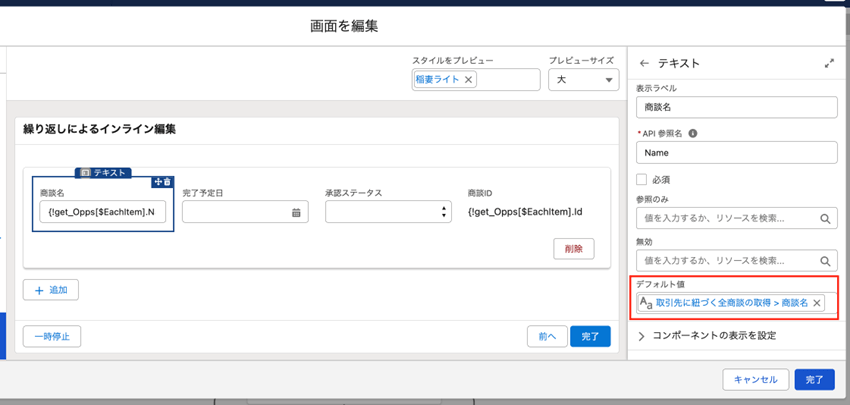Image resolution: width=850 pixels, height=405 pixels.
Task: Click search icon in 参照のみ field
Action: (826, 218)
